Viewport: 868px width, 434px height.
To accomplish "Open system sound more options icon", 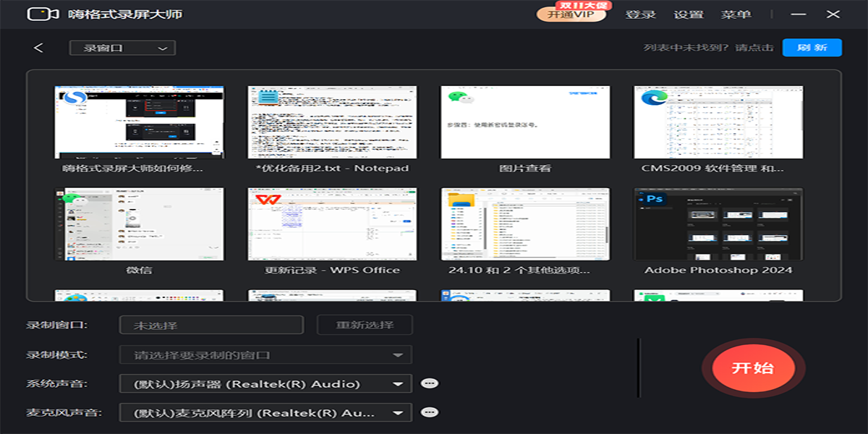I will point(430,383).
